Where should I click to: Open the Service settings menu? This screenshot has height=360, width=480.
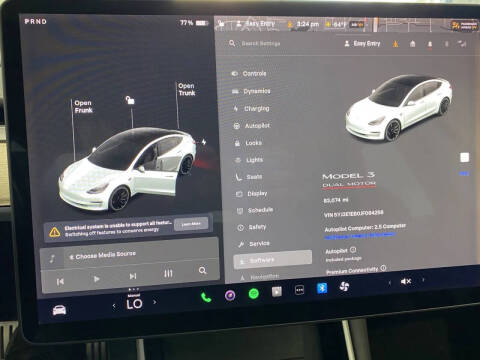click(x=254, y=244)
